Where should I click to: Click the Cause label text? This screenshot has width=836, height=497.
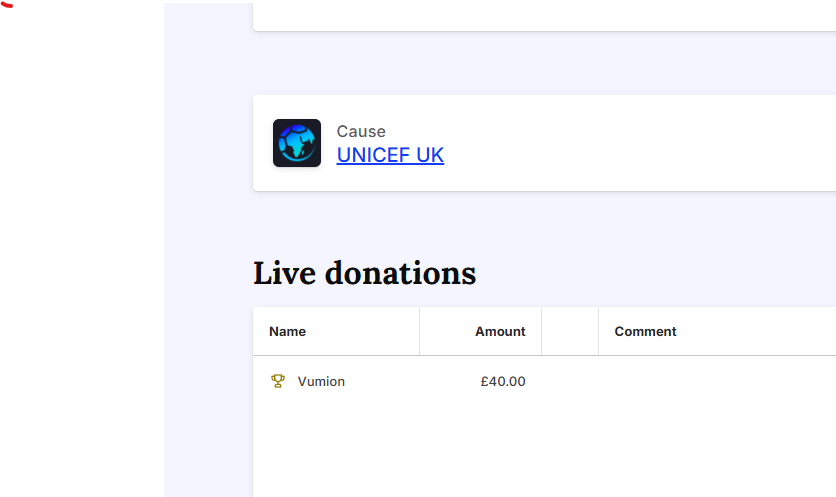(361, 131)
